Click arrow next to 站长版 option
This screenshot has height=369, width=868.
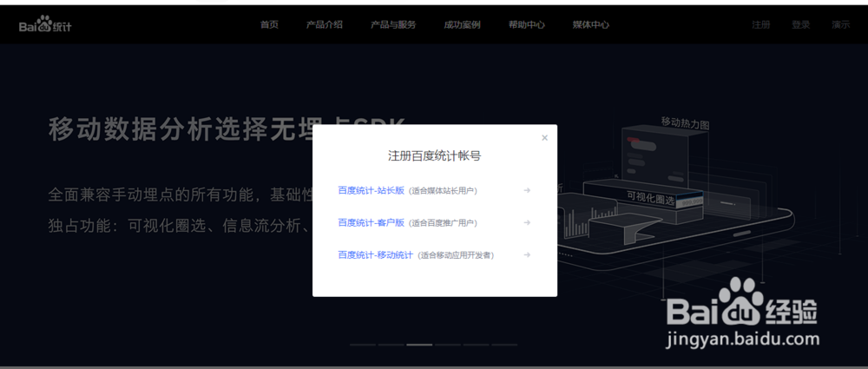(527, 191)
